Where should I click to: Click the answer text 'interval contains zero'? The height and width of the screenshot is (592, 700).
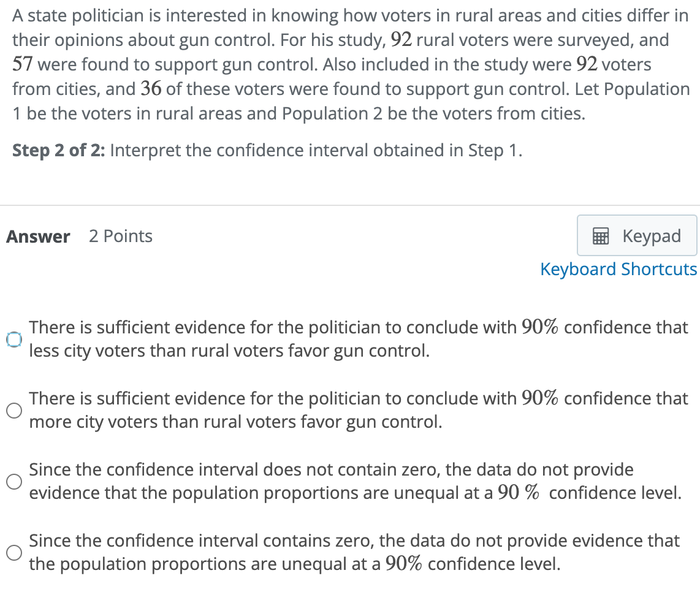354,552
